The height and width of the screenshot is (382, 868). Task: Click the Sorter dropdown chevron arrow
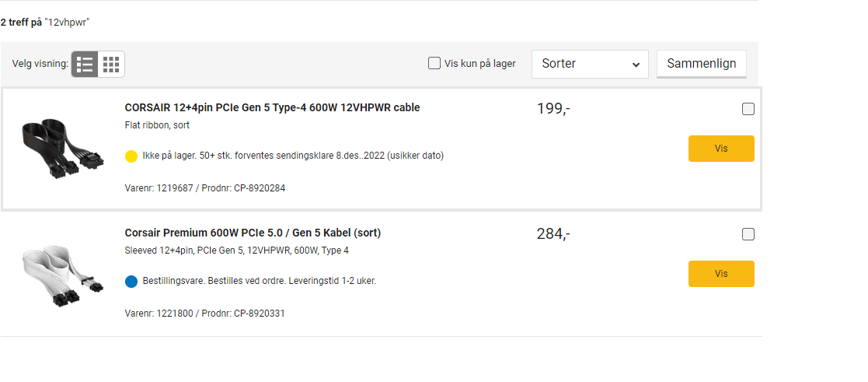pyautogui.click(x=636, y=65)
